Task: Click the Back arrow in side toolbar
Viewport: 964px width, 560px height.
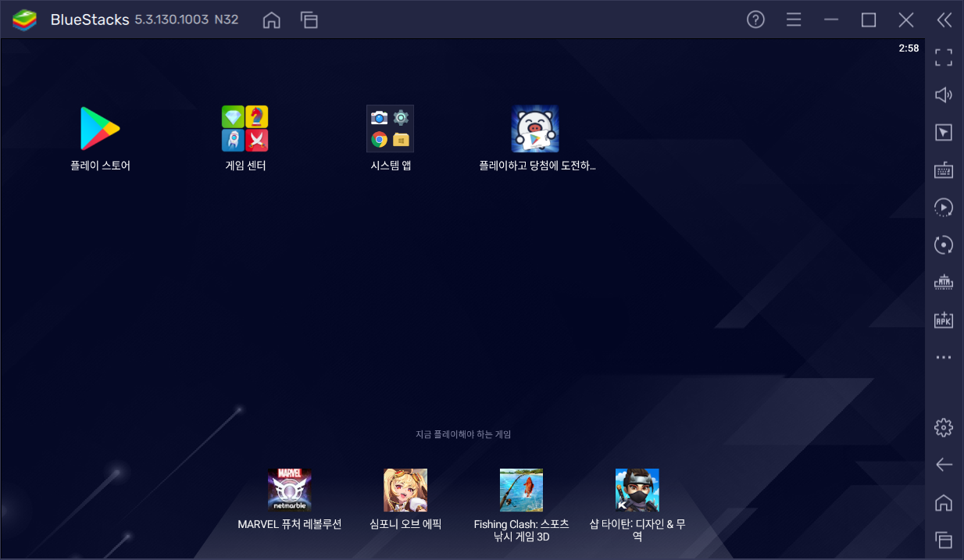Action: point(944,465)
